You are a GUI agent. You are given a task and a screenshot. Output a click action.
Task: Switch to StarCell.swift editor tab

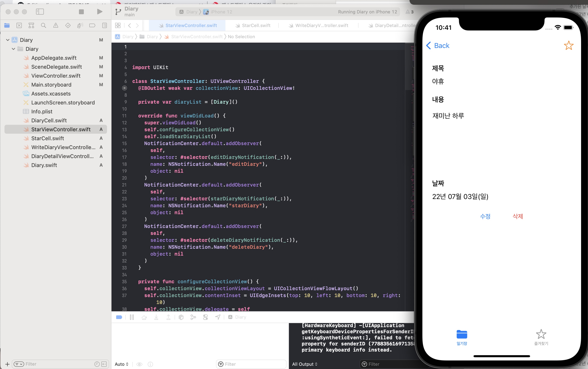253,25
